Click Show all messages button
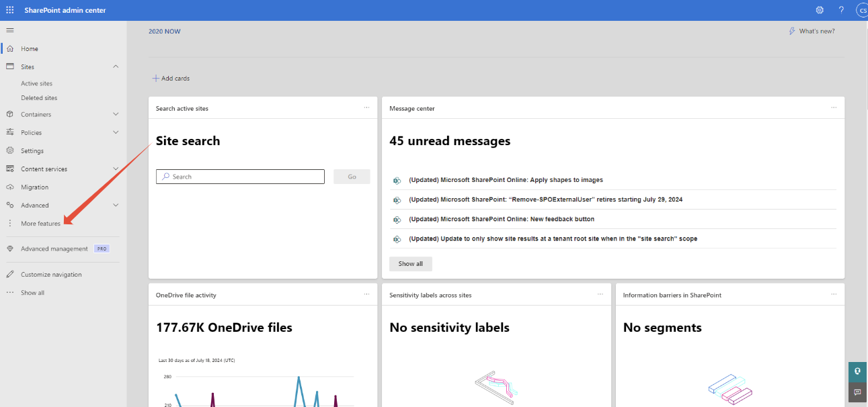Screen dimensions: 868x407 tap(411, 264)
